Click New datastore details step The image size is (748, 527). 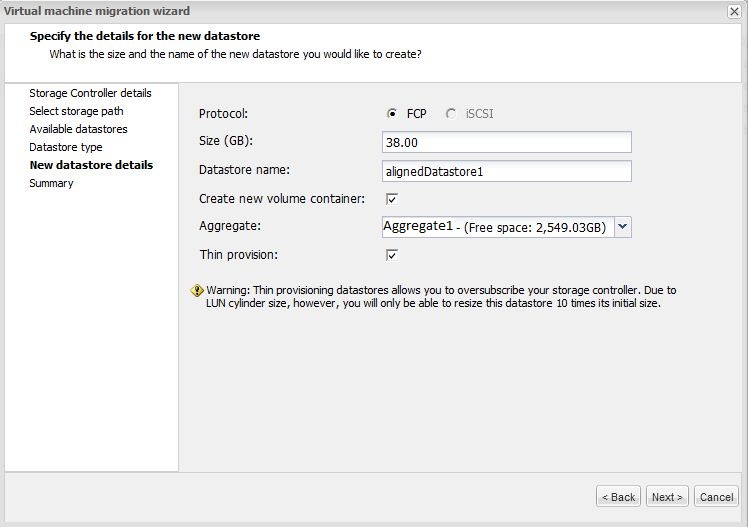click(91, 165)
